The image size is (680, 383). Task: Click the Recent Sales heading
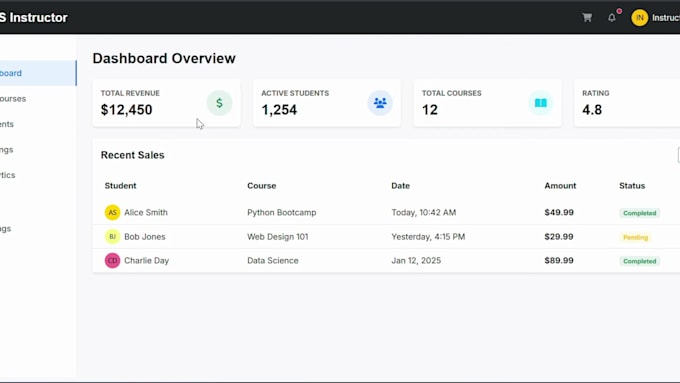[132, 155]
